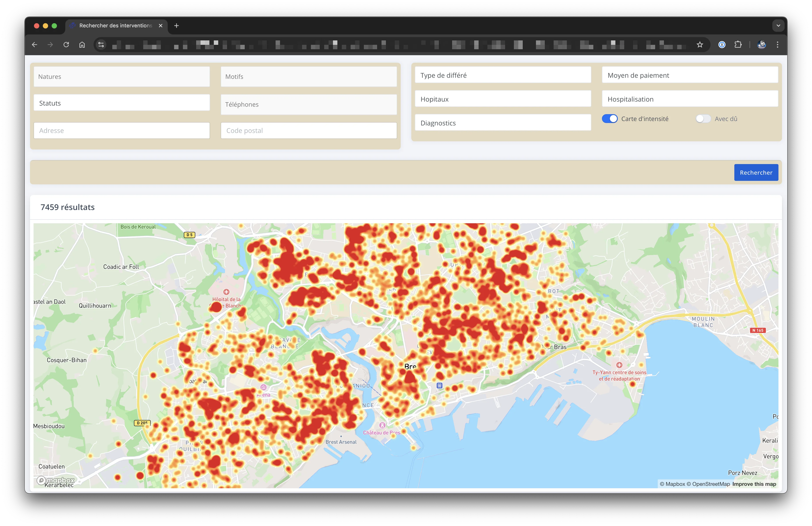Click the Cosquer-Bihan map label
812x526 pixels.
pos(67,360)
